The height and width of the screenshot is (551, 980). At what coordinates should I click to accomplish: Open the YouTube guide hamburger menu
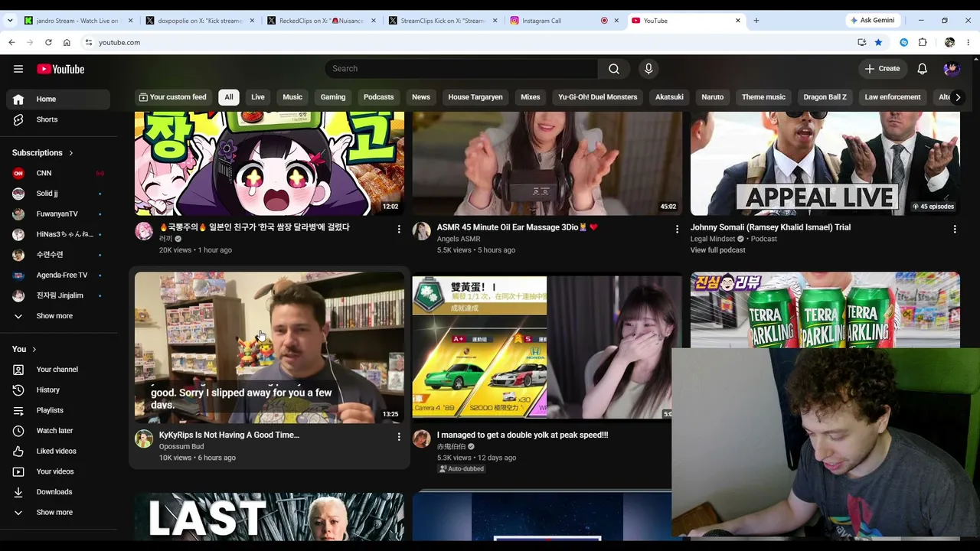coord(18,69)
